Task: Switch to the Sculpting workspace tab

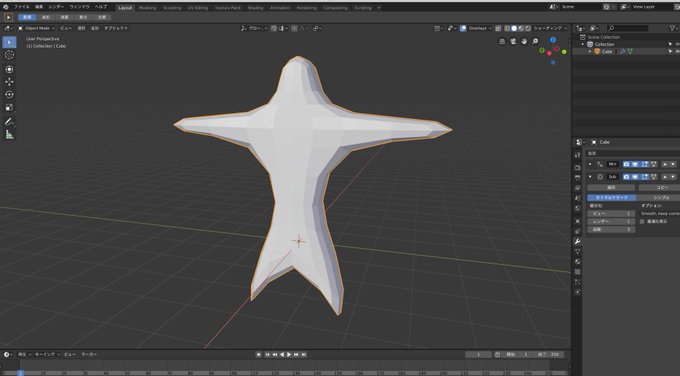Action: click(172, 8)
